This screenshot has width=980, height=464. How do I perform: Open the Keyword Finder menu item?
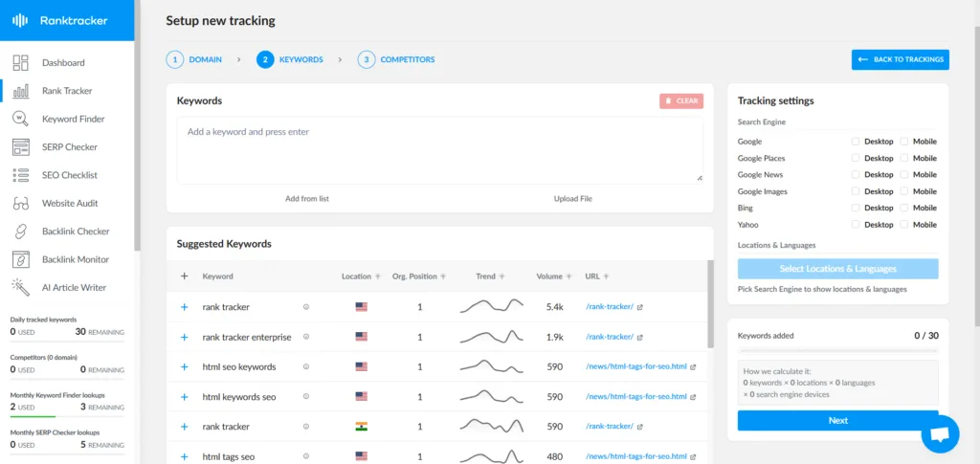click(x=73, y=119)
